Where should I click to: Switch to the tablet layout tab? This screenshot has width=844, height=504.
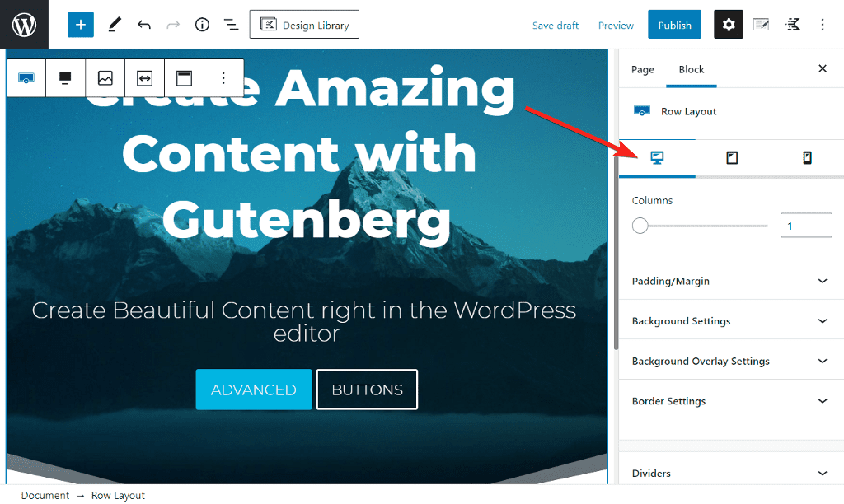[x=732, y=157]
